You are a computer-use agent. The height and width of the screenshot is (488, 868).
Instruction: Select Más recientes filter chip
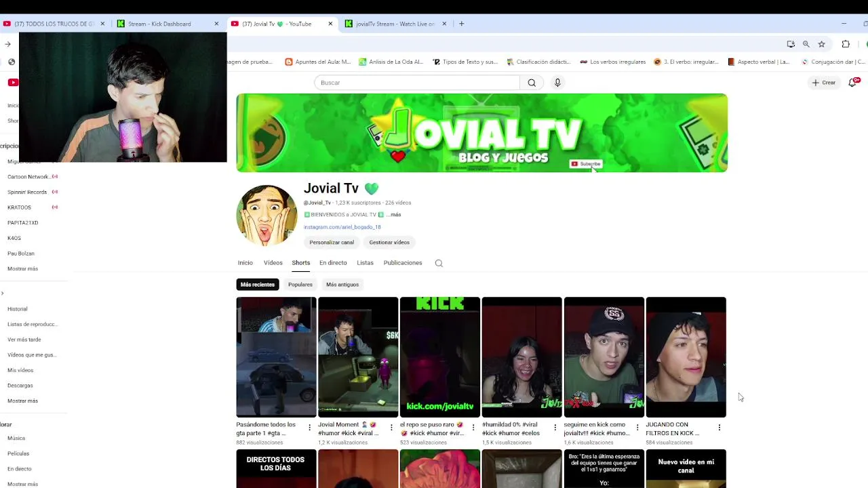pyautogui.click(x=258, y=285)
